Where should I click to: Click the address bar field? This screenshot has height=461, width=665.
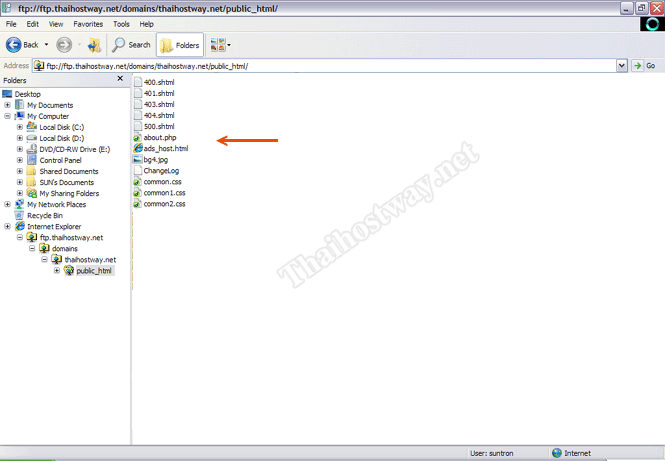[324, 66]
